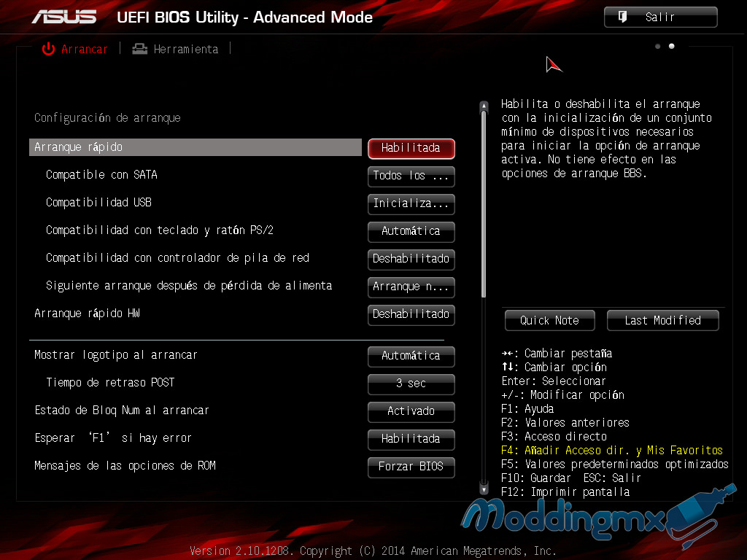The width and height of the screenshot is (747, 560).
Task: Open Compatibilidad USB option dropdown
Action: point(411,203)
